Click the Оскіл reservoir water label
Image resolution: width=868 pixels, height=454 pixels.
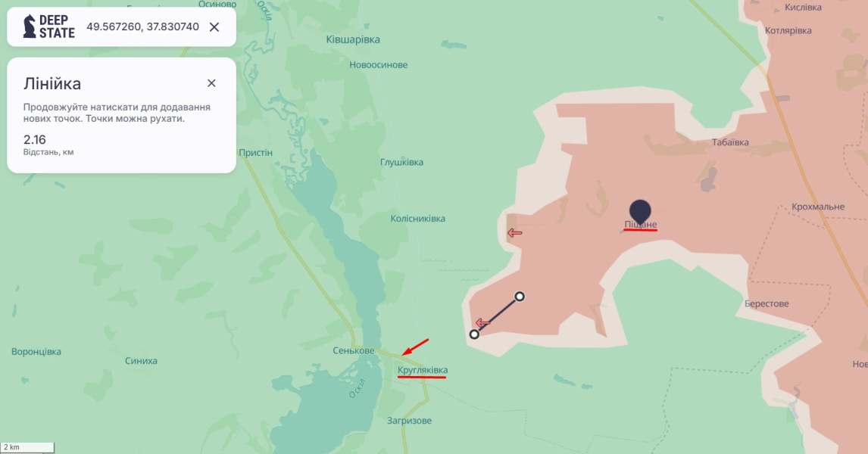point(357,389)
